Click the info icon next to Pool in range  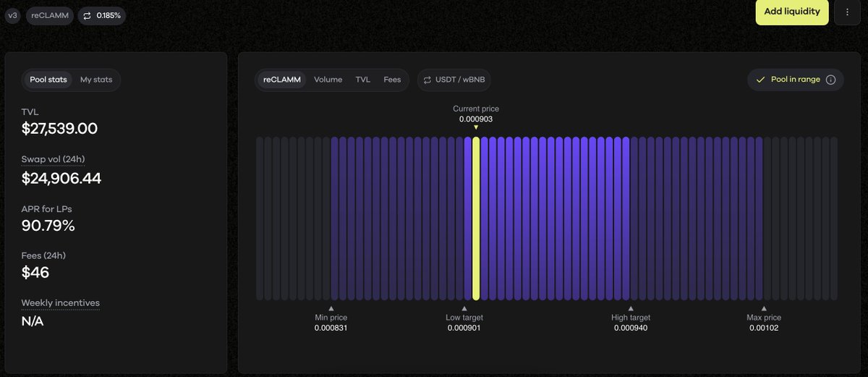pyautogui.click(x=830, y=80)
